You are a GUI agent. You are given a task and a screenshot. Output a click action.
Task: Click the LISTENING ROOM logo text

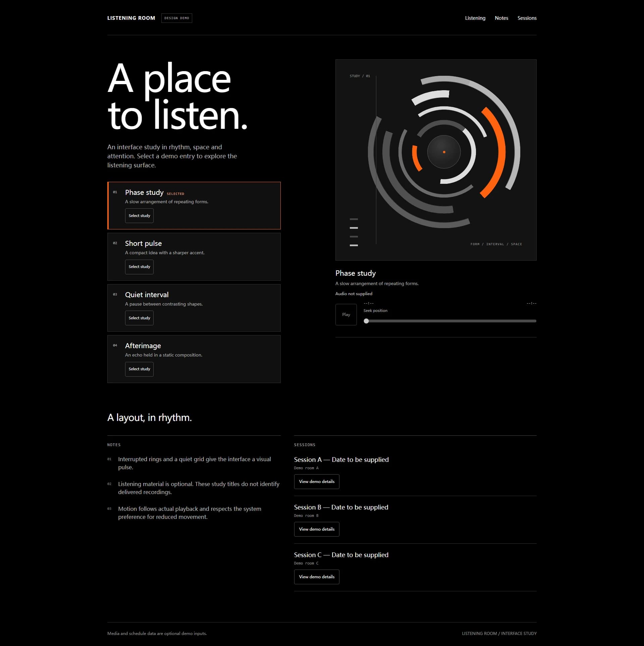(131, 18)
